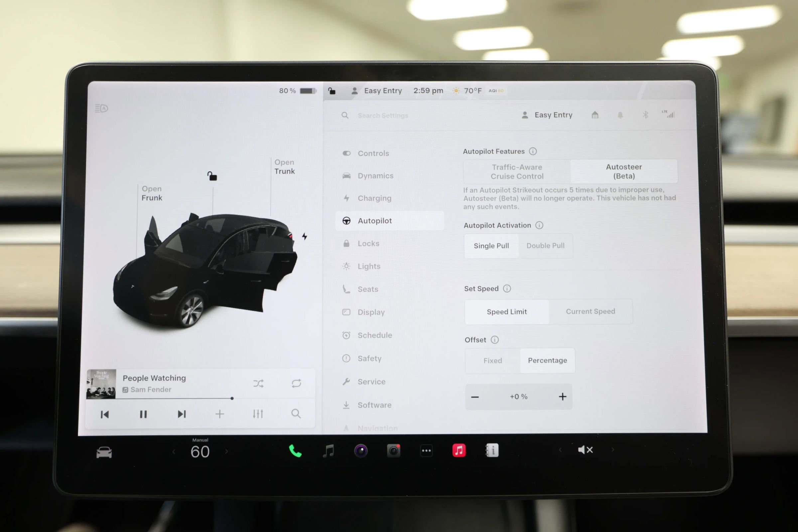Tap the Search Settings field
This screenshot has width=798, height=532.
point(383,115)
